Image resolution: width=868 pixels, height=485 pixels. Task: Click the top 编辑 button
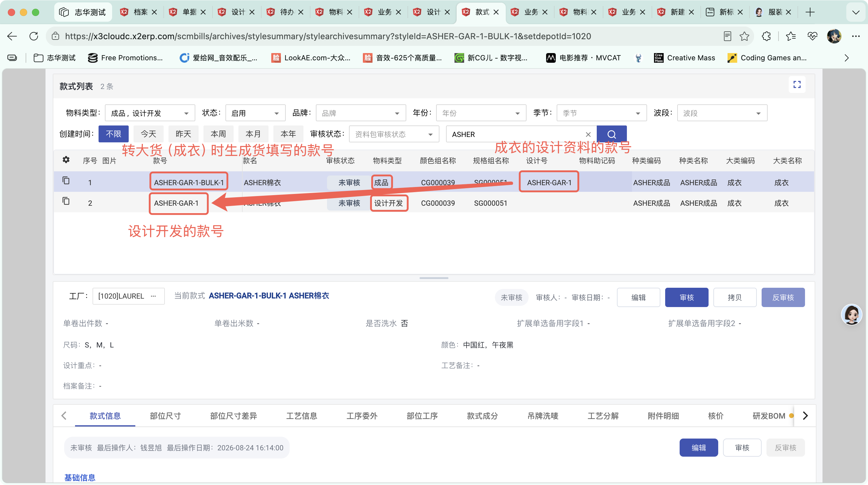[x=638, y=297]
